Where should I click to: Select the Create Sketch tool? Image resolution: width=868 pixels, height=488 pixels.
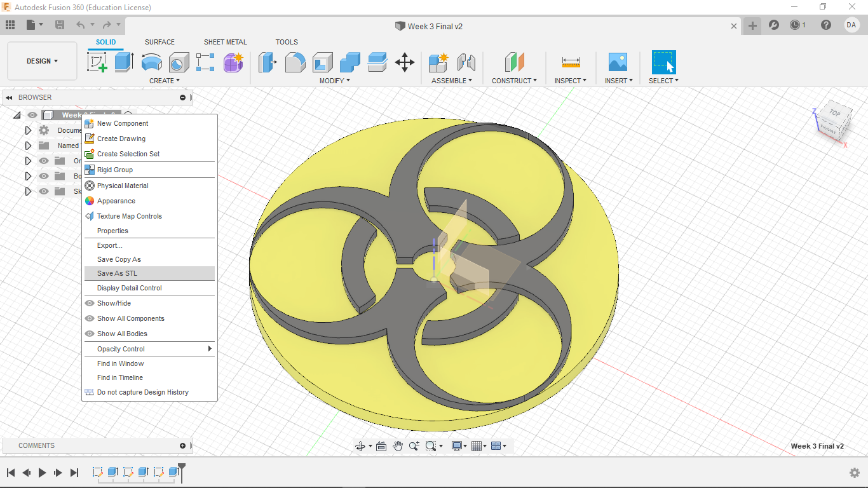[97, 62]
